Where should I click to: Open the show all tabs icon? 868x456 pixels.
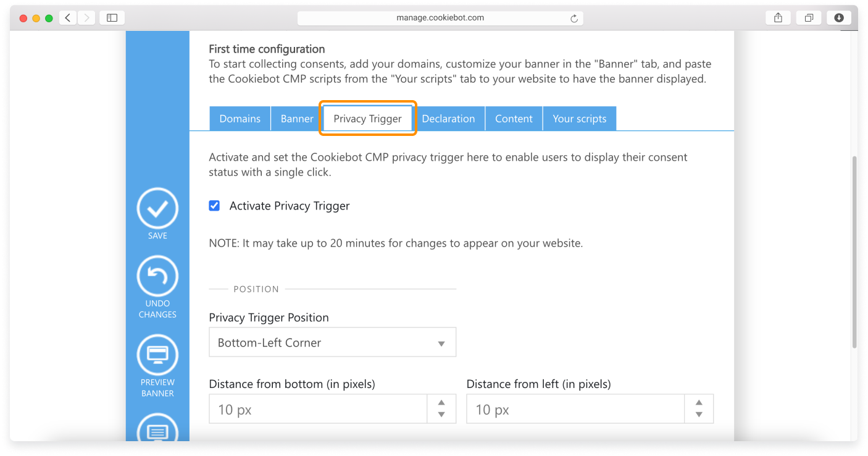(x=808, y=18)
